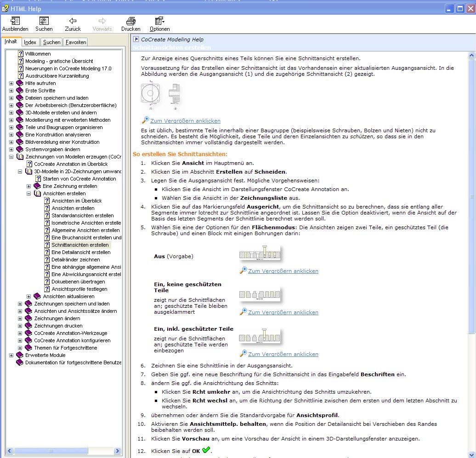Expand Themen für Fortgeschrittene node
The height and width of the screenshot is (458, 476).
point(20,348)
